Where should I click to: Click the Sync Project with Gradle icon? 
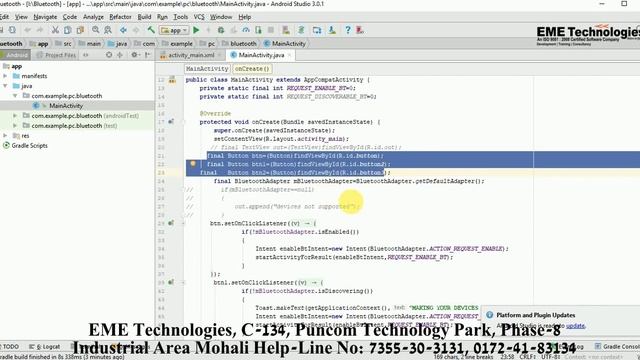301,30
